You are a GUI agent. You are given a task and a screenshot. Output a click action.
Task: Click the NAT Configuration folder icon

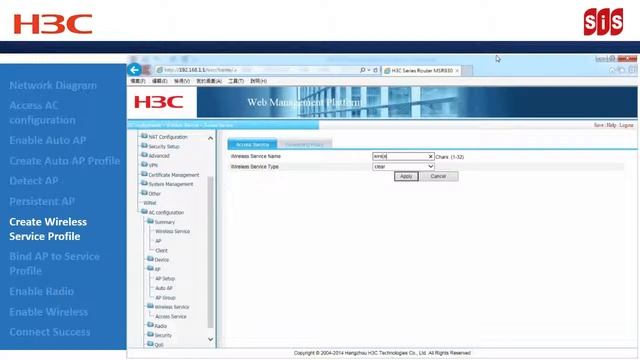tap(144, 136)
